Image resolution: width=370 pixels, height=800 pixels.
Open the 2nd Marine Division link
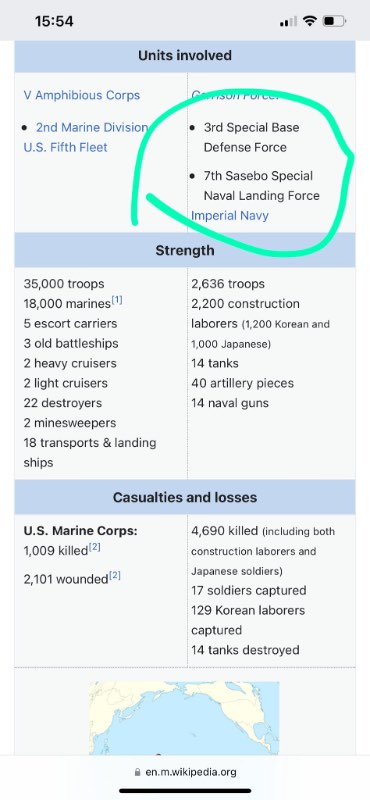point(92,127)
